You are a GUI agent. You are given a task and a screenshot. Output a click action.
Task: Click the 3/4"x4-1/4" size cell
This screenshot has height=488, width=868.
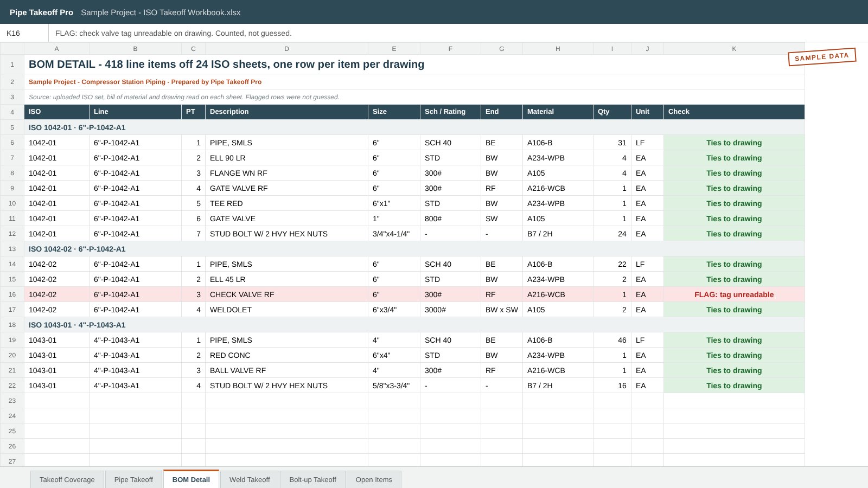click(394, 234)
